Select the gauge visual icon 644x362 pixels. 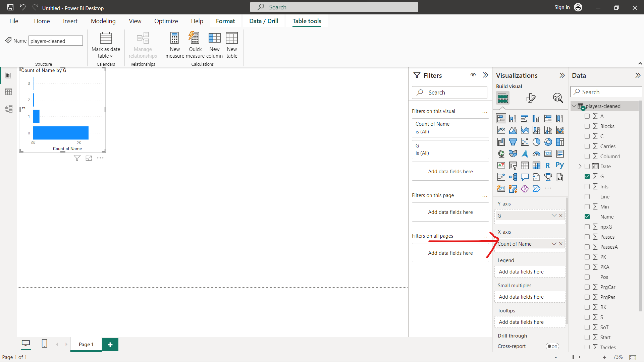[x=536, y=154]
